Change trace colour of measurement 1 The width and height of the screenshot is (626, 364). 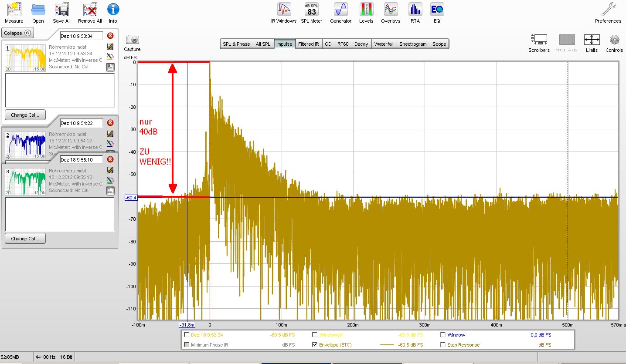coord(110,57)
